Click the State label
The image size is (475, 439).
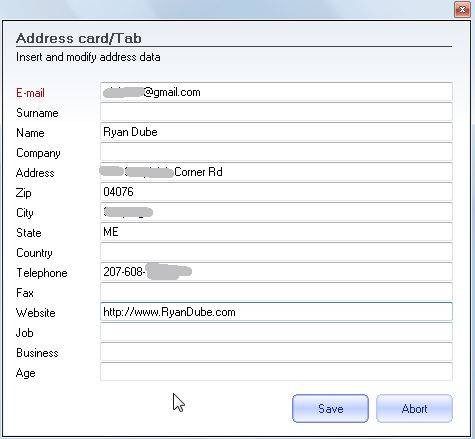pos(29,233)
